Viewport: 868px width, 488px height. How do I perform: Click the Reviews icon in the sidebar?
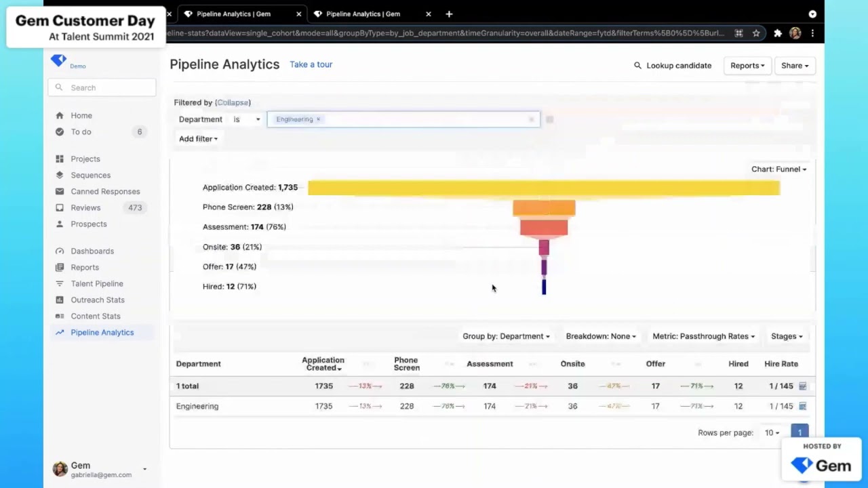point(60,207)
